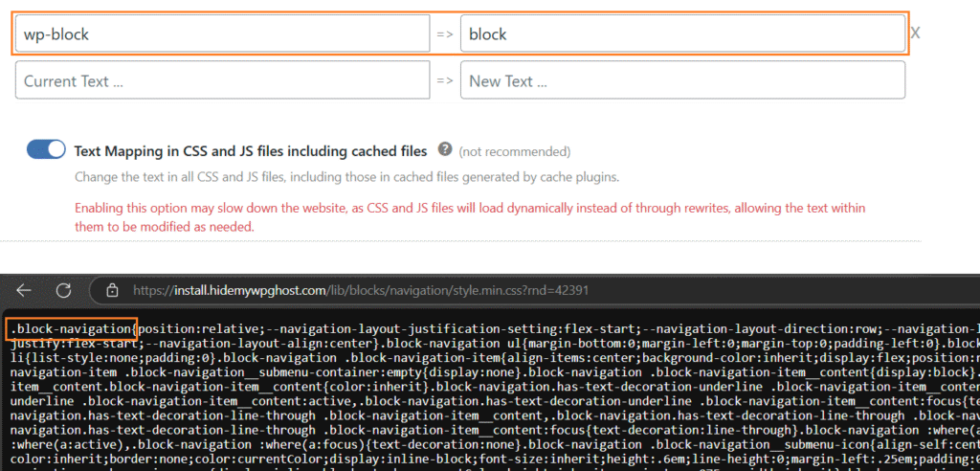Click the arrow between wp-block and block
The image size is (980, 471).
coord(445,34)
